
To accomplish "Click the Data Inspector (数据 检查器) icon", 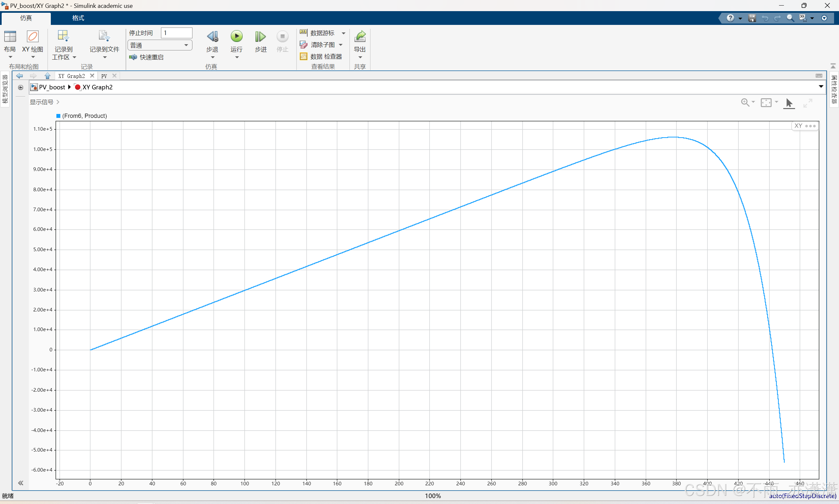I will pos(304,56).
